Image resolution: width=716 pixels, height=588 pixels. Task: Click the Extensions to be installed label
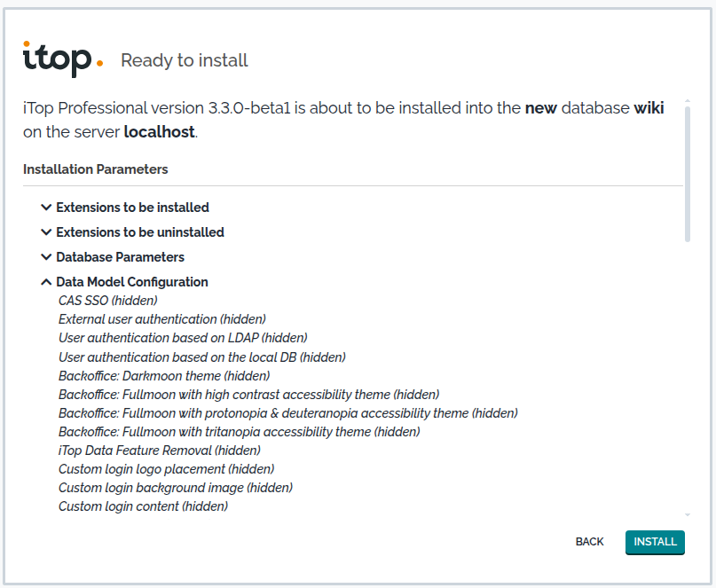click(132, 208)
